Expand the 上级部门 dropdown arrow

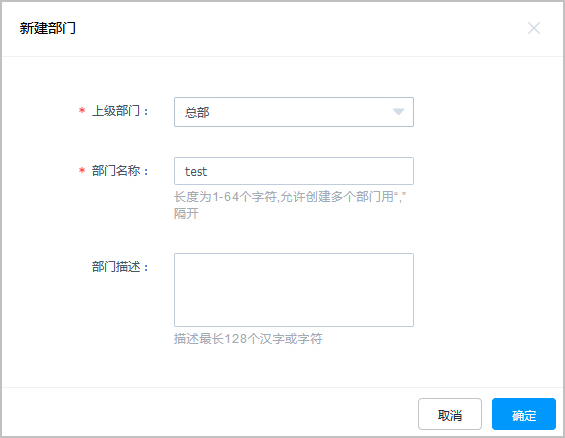tap(398, 112)
